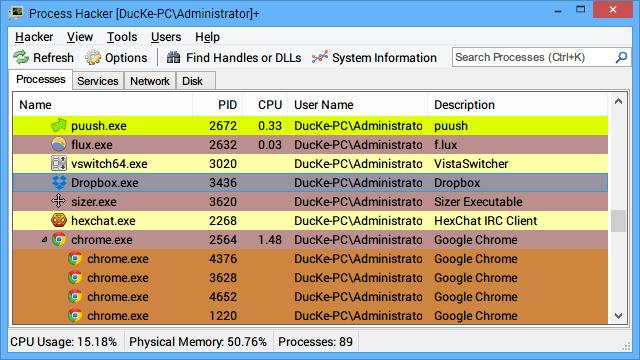The image size is (640, 360).
Task: Click CPU value 0.33
Action: point(270,126)
